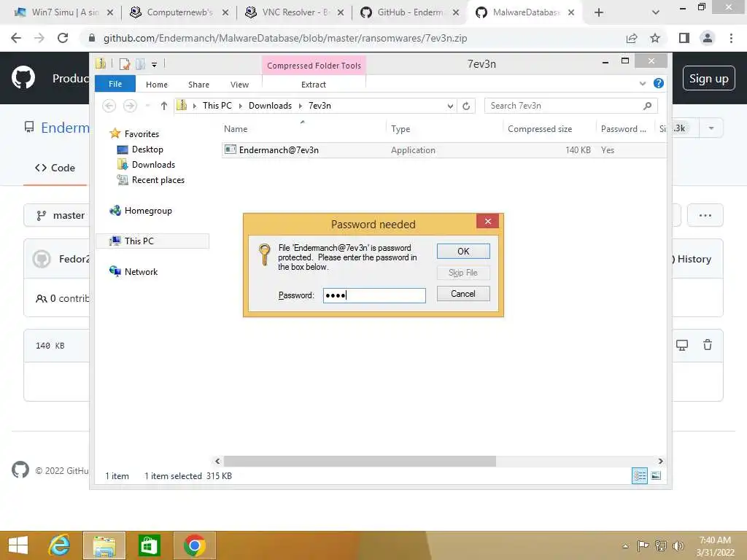The height and width of the screenshot is (560, 747).
Task: Open Windows Store from taskbar
Action: 149,545
